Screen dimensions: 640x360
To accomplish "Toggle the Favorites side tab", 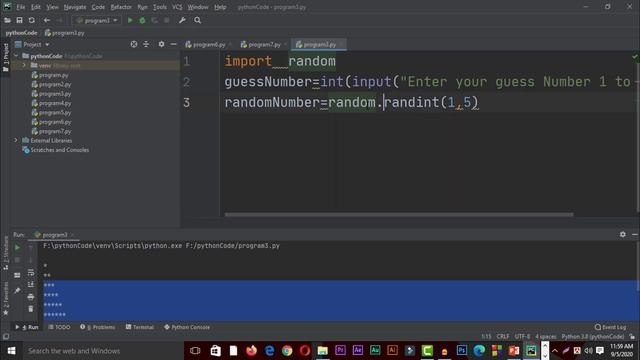I will pyautogui.click(x=5, y=298).
